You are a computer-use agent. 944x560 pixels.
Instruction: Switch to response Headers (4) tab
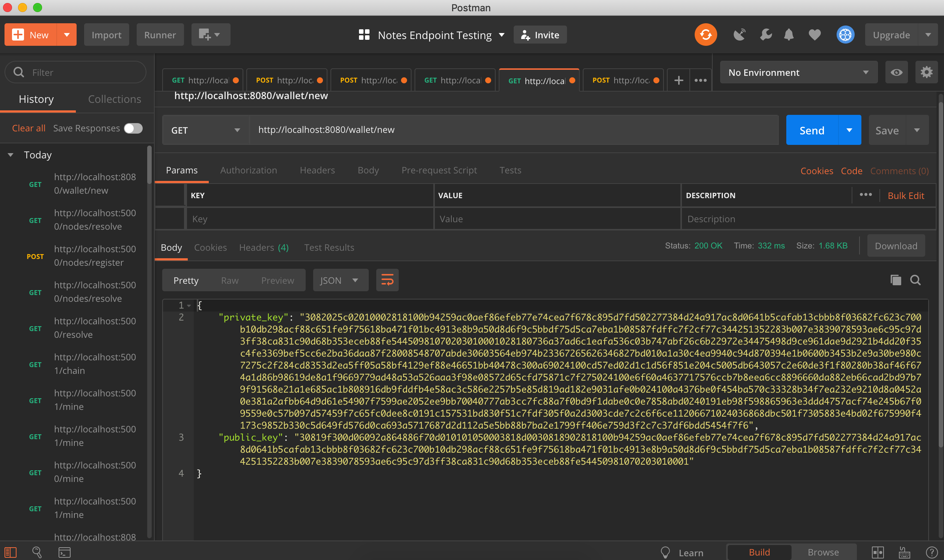pyautogui.click(x=264, y=248)
